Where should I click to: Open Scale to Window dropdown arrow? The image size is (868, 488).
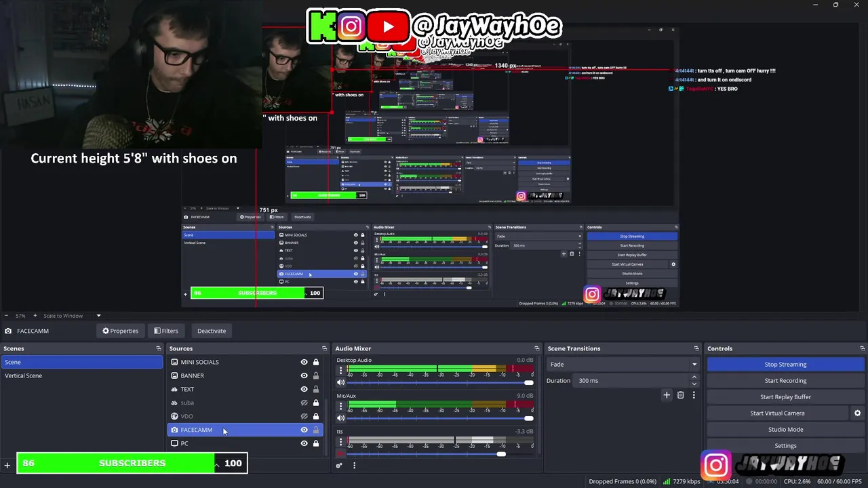pyautogui.click(x=98, y=316)
